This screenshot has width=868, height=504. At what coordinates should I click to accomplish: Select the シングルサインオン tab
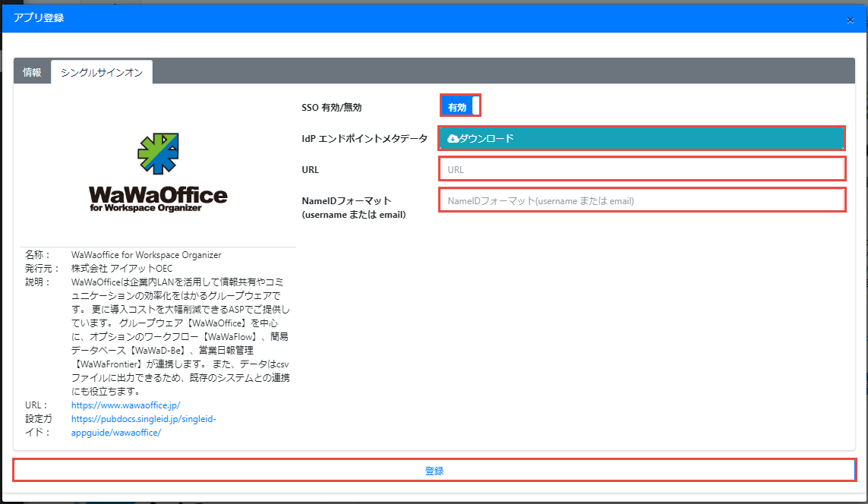(x=102, y=72)
